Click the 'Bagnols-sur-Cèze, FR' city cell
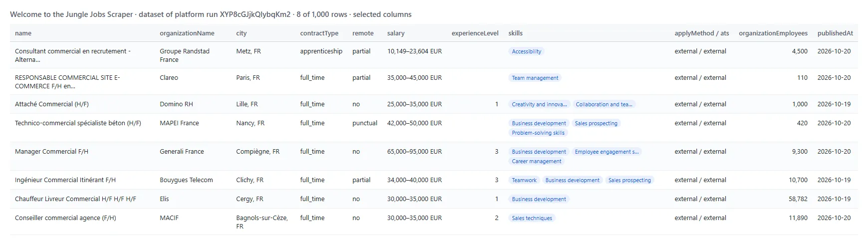 (262, 222)
